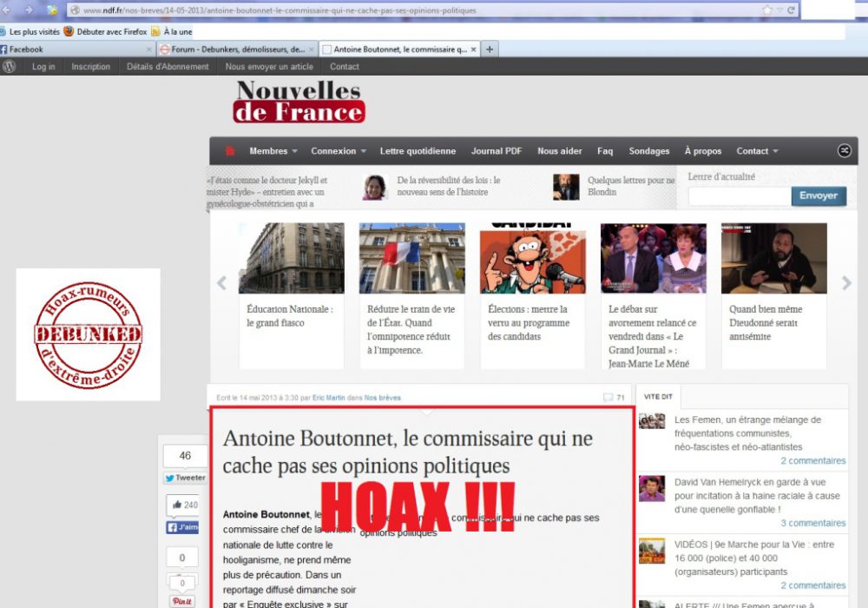Viewport: 868px width, 608px height.
Task: Open Éducation Nationale building thumbnail
Action: (x=291, y=258)
